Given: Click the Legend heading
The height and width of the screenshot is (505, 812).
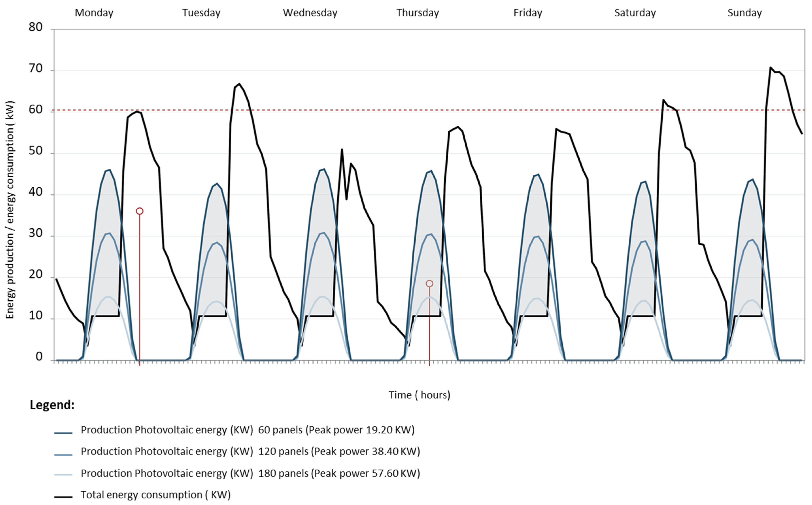Looking at the screenshot, I should coord(52,405).
